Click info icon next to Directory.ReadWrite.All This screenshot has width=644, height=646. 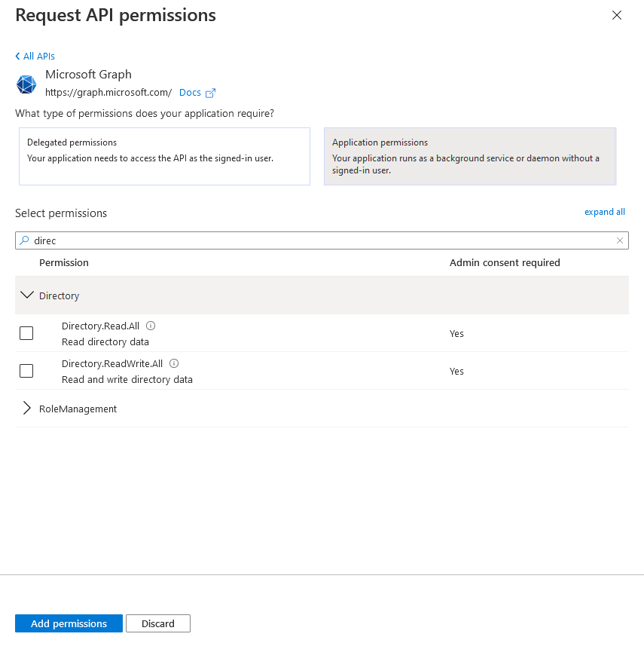point(174,363)
